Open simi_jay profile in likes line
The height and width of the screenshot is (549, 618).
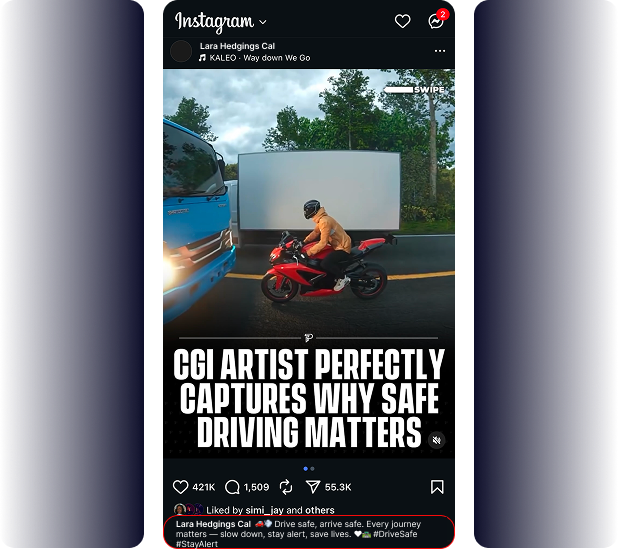click(264, 510)
